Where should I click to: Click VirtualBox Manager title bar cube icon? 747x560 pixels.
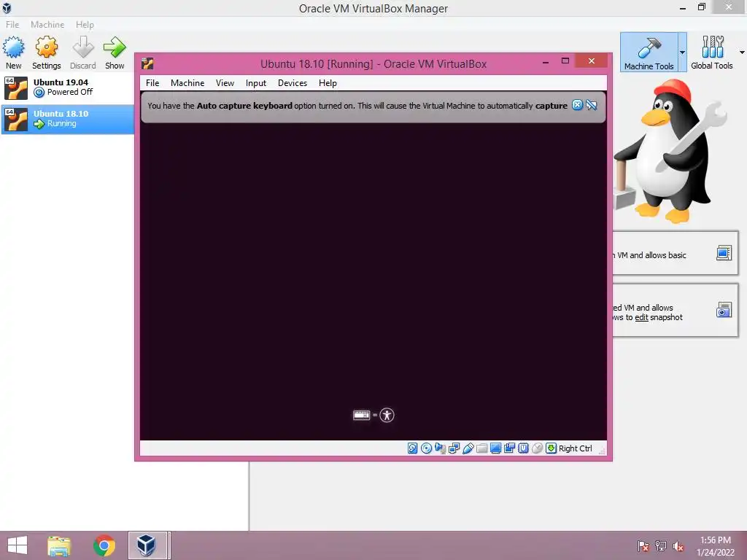point(7,7)
